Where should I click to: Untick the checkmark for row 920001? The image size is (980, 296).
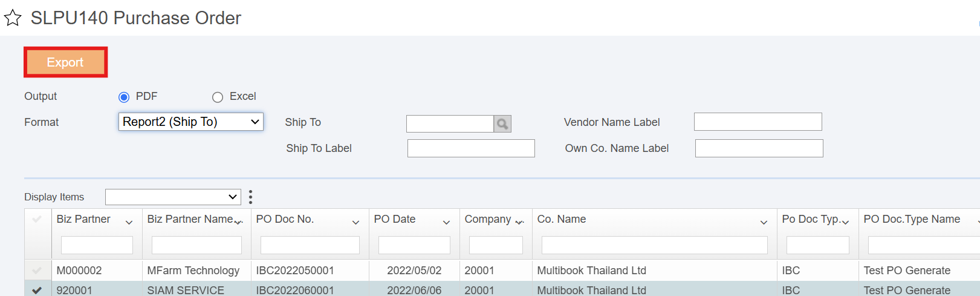coord(37,291)
